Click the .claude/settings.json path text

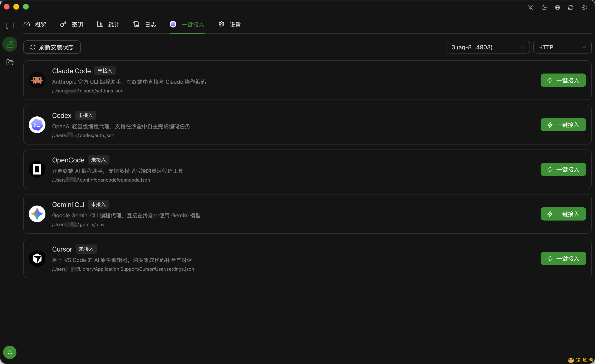[88, 91]
